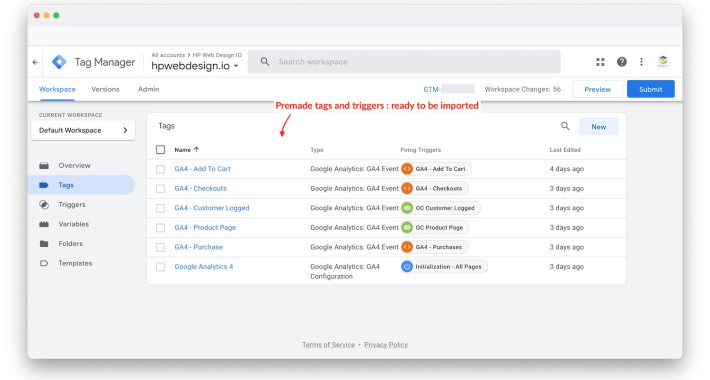Switch to the Versions tab
The width and height of the screenshot is (710, 380).
(106, 89)
